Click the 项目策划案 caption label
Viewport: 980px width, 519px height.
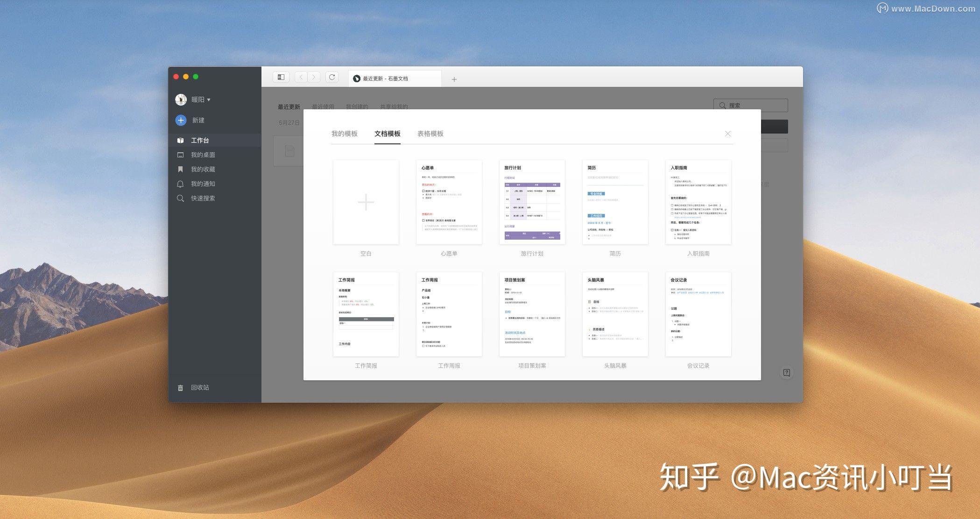[532, 366]
